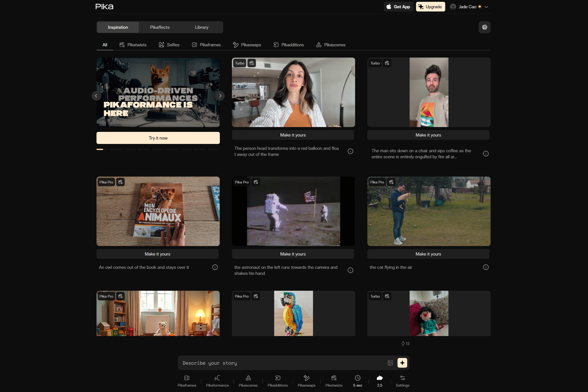Open the Jade Cao account dropdown
This screenshot has height=392, width=588.
(x=469, y=7)
